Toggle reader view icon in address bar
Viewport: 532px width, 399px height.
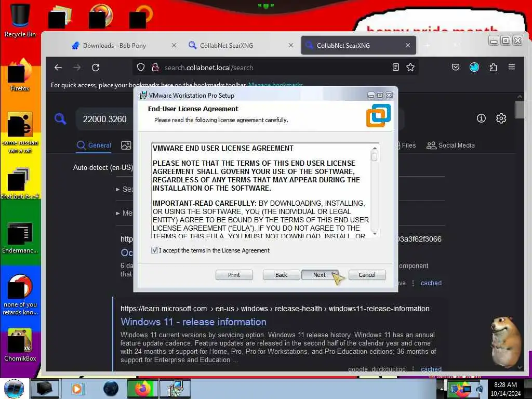click(395, 67)
